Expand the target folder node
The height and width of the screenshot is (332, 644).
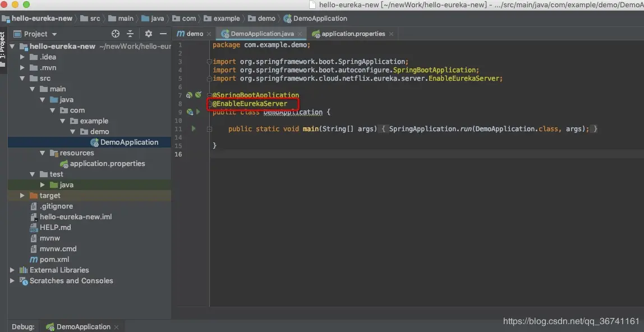click(22, 196)
